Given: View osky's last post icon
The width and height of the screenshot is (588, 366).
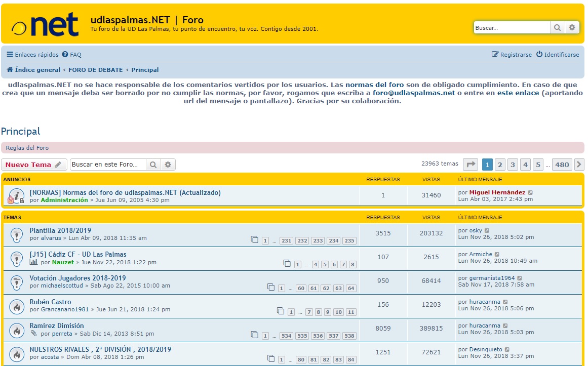Looking at the screenshot, I should coord(487,231).
